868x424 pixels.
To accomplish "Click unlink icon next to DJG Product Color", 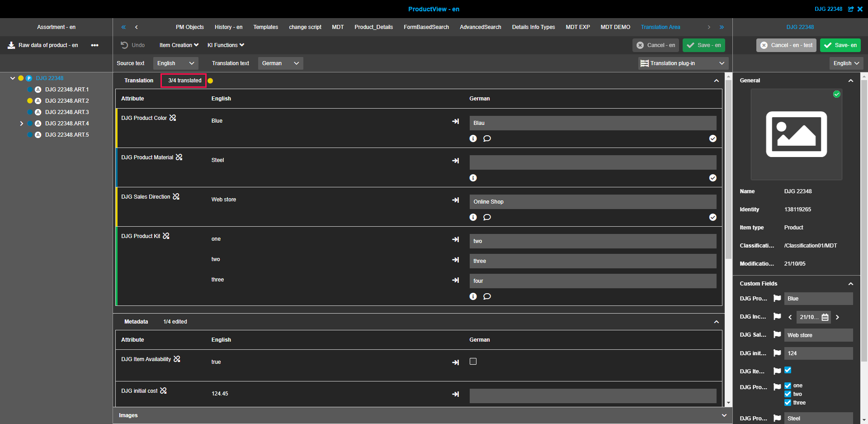I will pos(173,118).
